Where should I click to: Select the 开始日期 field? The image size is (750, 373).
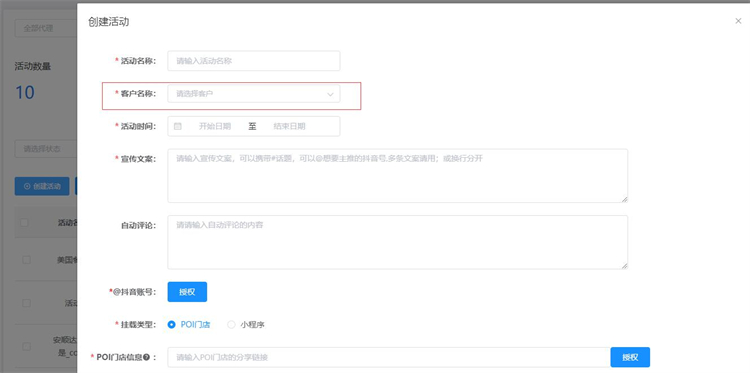click(x=215, y=126)
